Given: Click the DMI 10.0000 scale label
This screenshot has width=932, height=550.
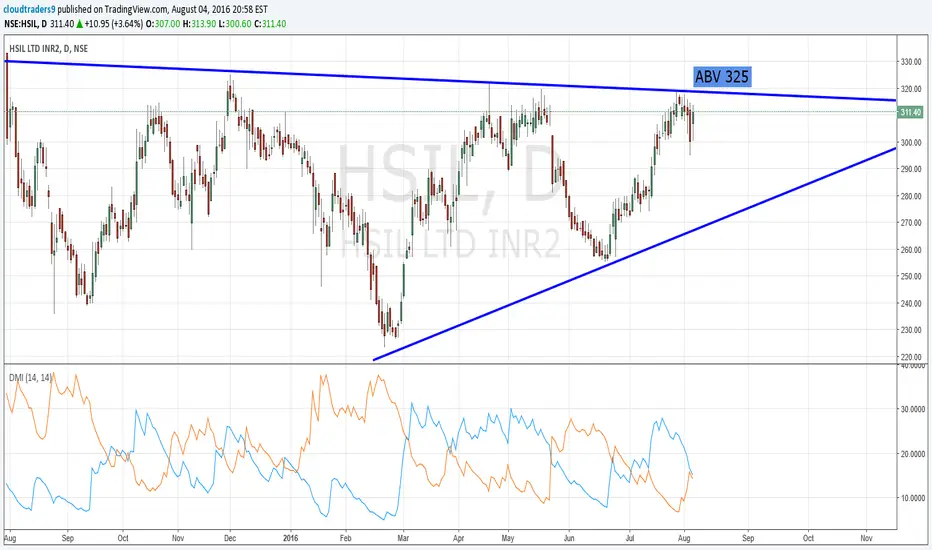Looking at the screenshot, I should pyautogui.click(x=912, y=498).
